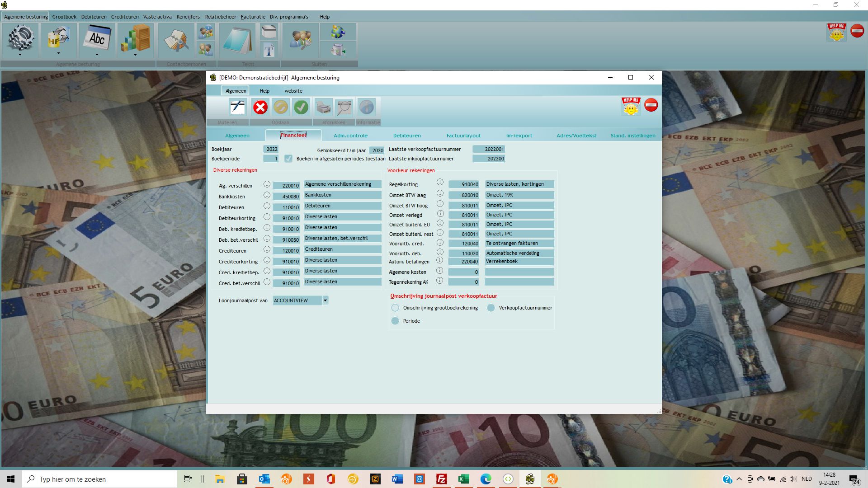Click the blue Informatie icon in dialog toolbar
The image size is (868, 488).
click(367, 107)
